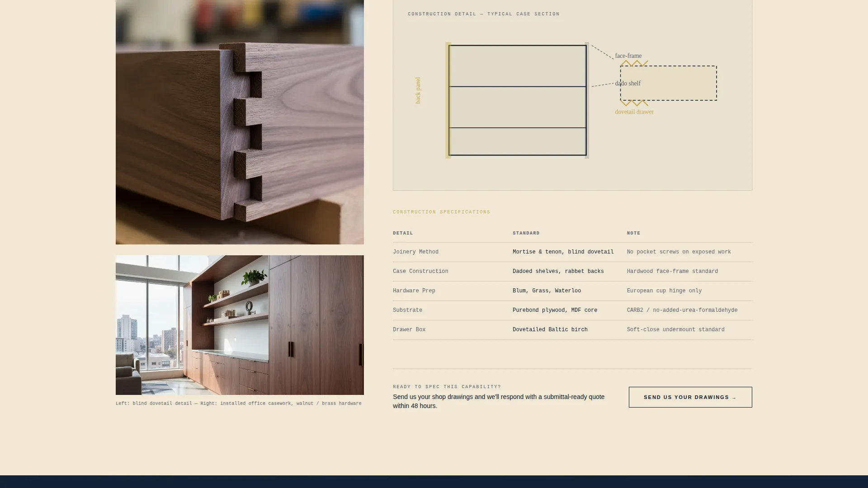This screenshot has width=868, height=488.
Task: Click the back panel vertical label
Action: pos(418,90)
